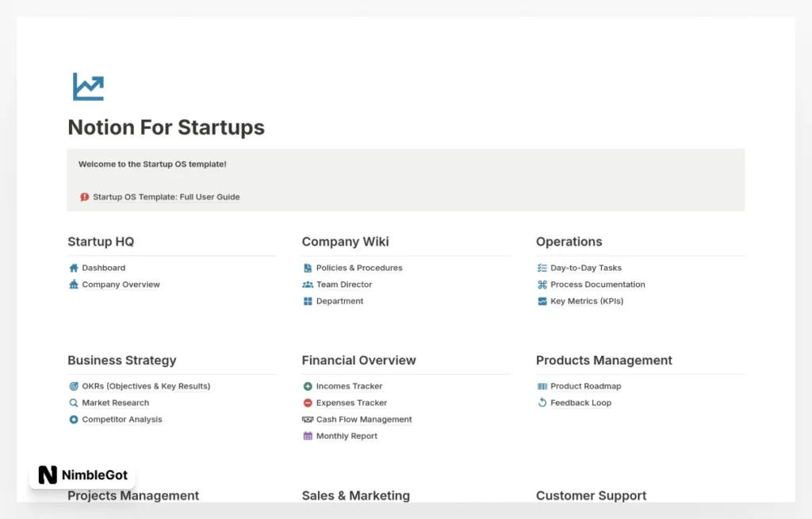Click the chart page icon above the title
This screenshot has height=519, width=812.
click(x=87, y=86)
